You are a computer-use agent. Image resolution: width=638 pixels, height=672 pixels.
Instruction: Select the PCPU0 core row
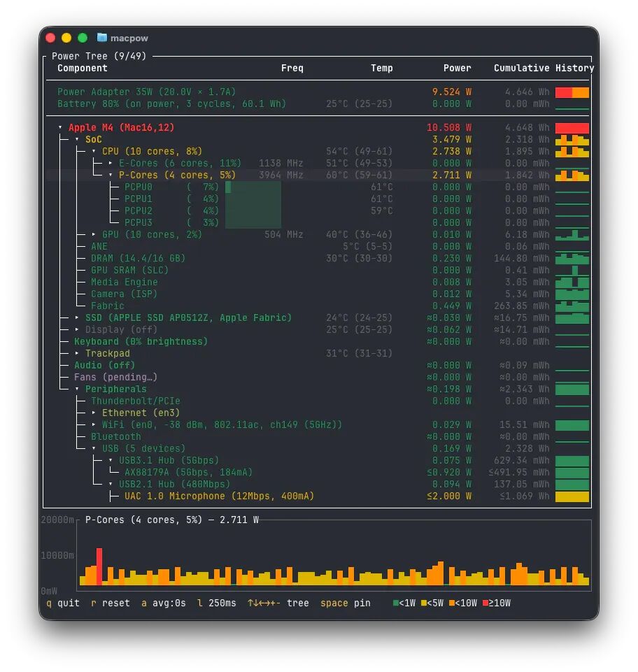pyautogui.click(x=318, y=187)
